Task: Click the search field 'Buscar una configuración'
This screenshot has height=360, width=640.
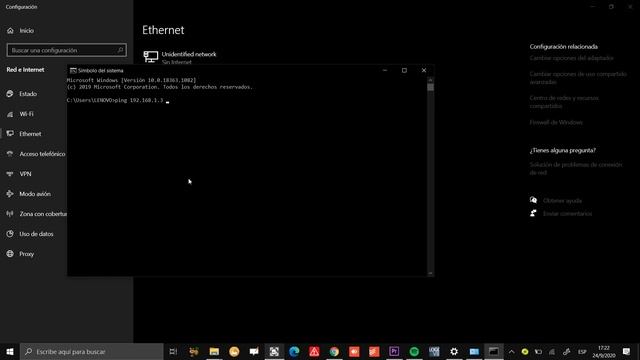Action: [67, 50]
